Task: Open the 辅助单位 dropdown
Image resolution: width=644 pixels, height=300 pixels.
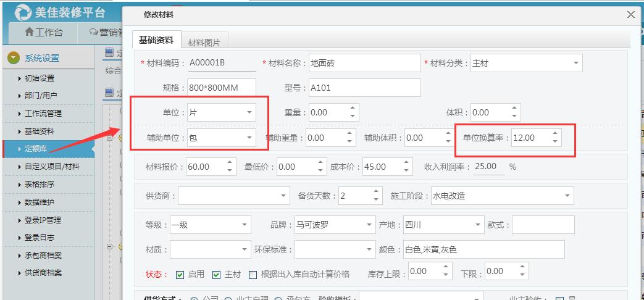Action: [249, 138]
